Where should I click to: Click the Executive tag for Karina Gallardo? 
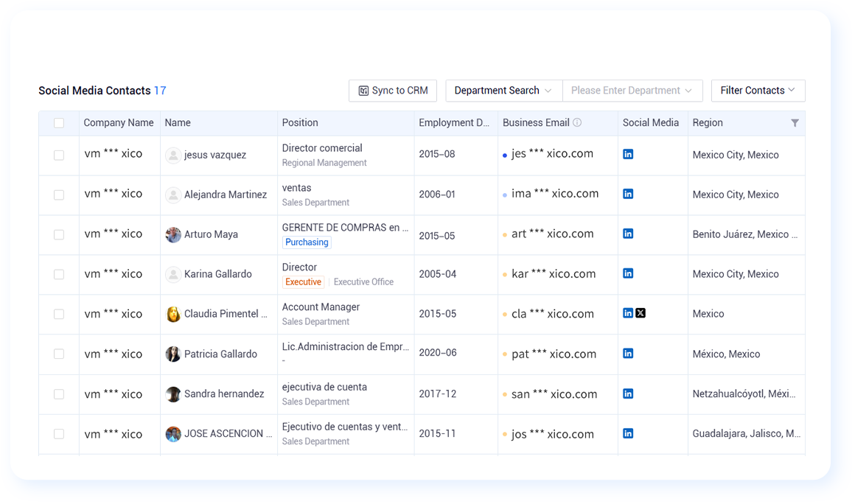click(x=303, y=282)
